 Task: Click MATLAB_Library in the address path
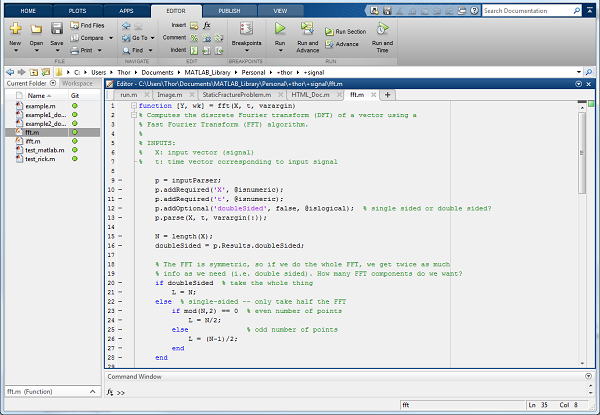coord(207,72)
